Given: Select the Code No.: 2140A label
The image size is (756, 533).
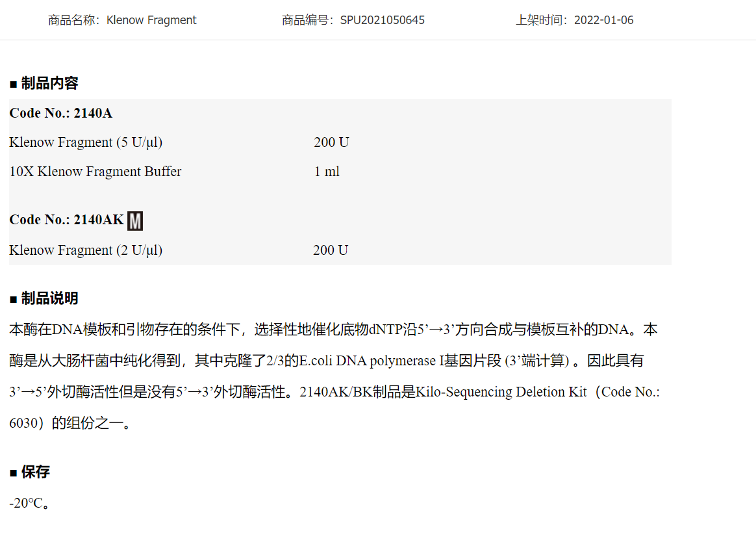Looking at the screenshot, I should (60, 113).
